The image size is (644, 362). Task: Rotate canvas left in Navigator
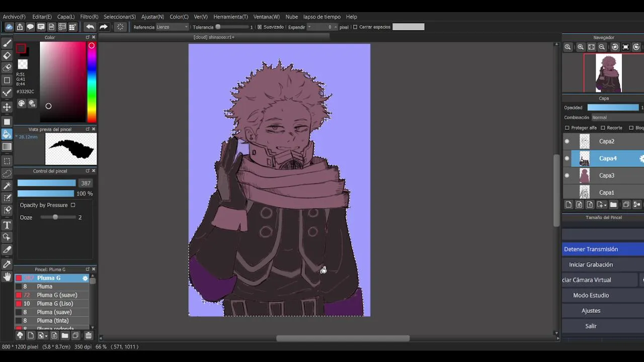(615, 47)
